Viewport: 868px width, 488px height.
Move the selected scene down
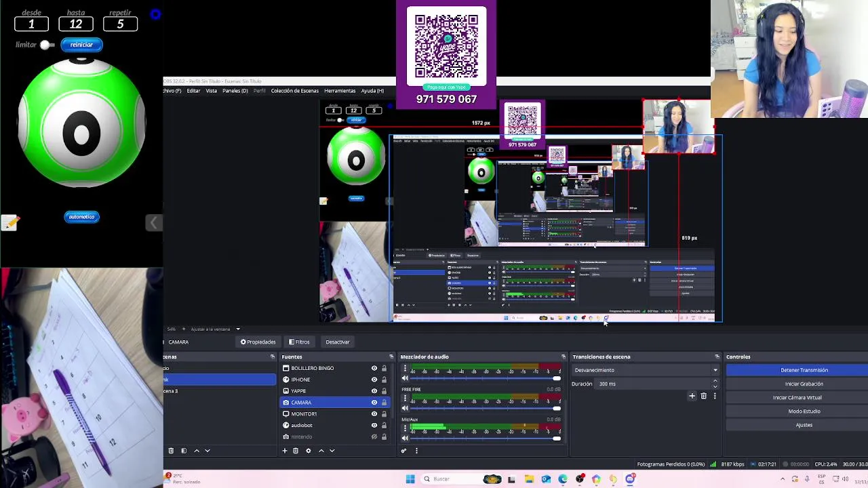(208, 451)
